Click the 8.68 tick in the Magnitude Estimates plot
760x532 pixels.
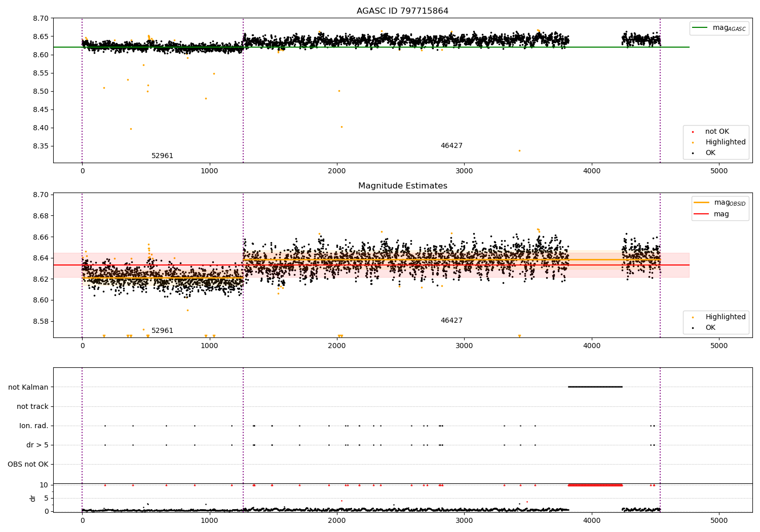[41, 216]
